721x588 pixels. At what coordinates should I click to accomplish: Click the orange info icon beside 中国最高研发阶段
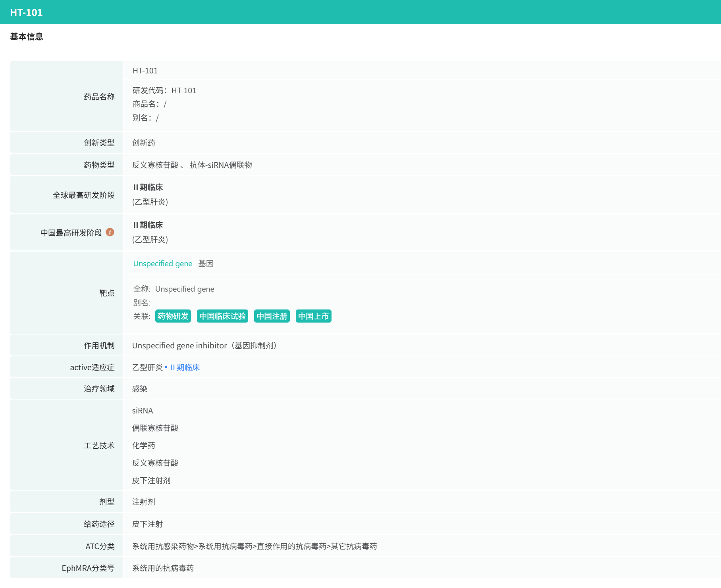tap(110, 232)
